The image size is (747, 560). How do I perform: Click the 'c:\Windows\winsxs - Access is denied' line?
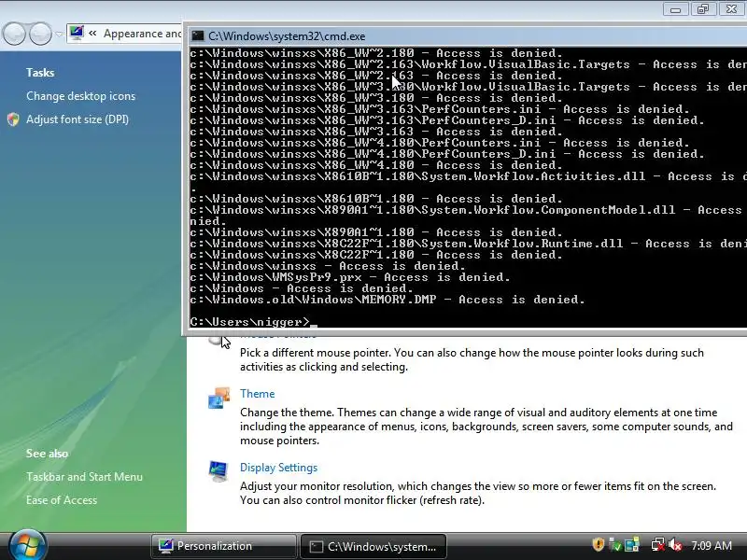(328, 266)
